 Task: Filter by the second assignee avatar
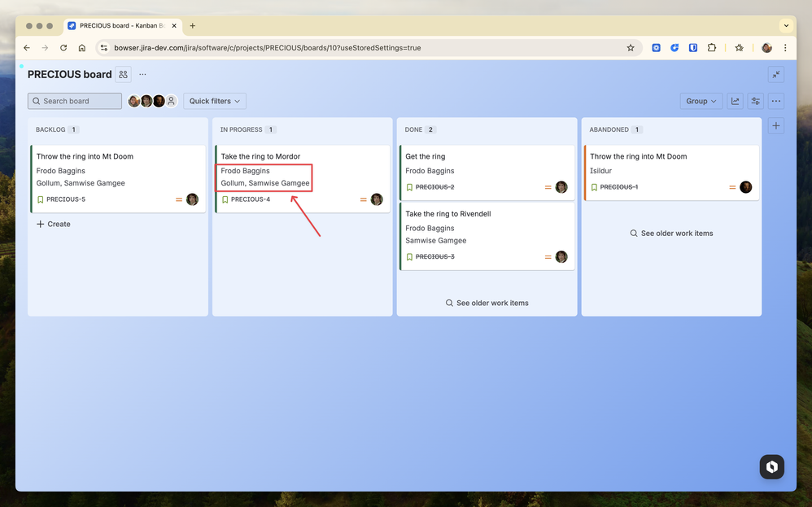click(x=146, y=101)
